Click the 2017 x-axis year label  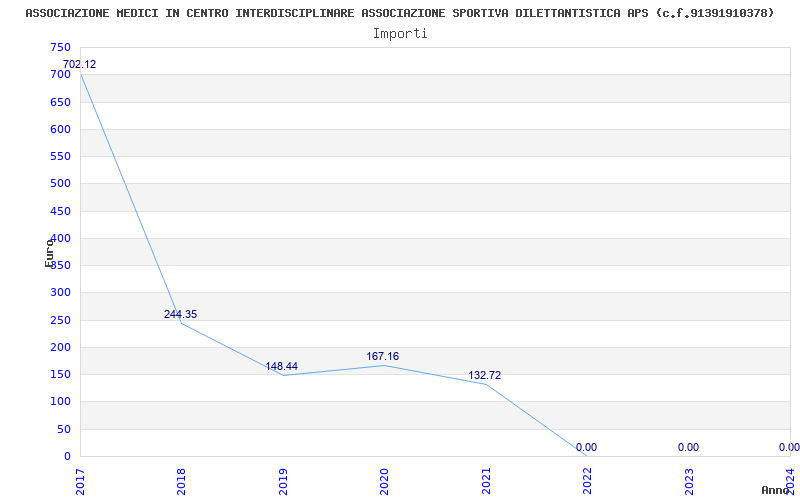pos(80,482)
